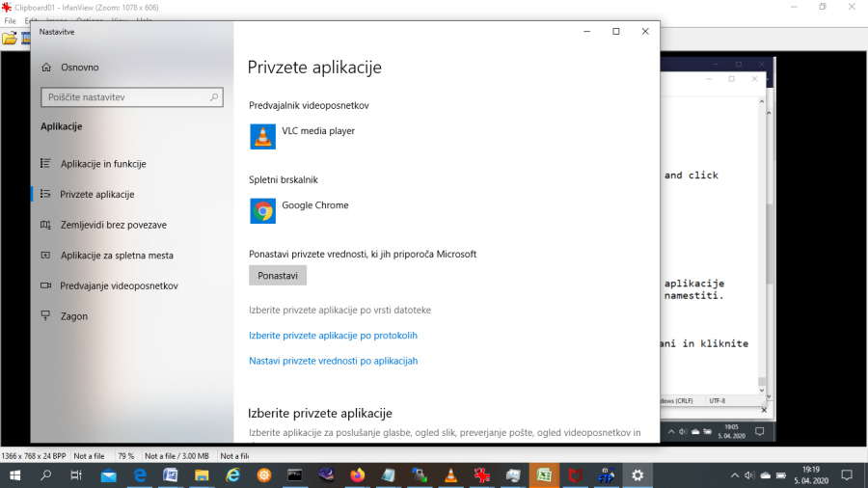The image size is (868, 488).
Task: Open Firefox from the taskbar
Action: (357, 475)
